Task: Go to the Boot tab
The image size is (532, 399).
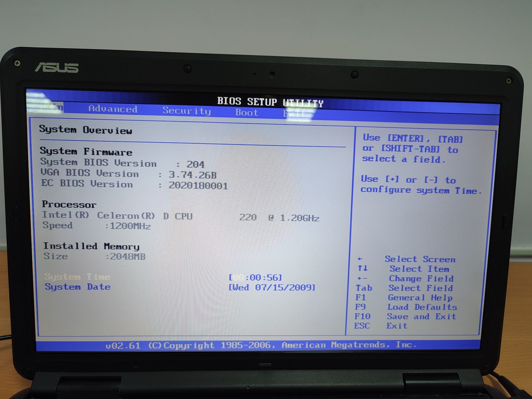Action: coord(247,112)
